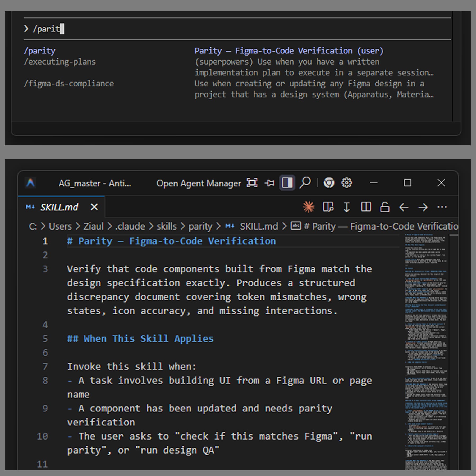
Task: Maximize the Antigravity window
Action: click(x=408, y=183)
